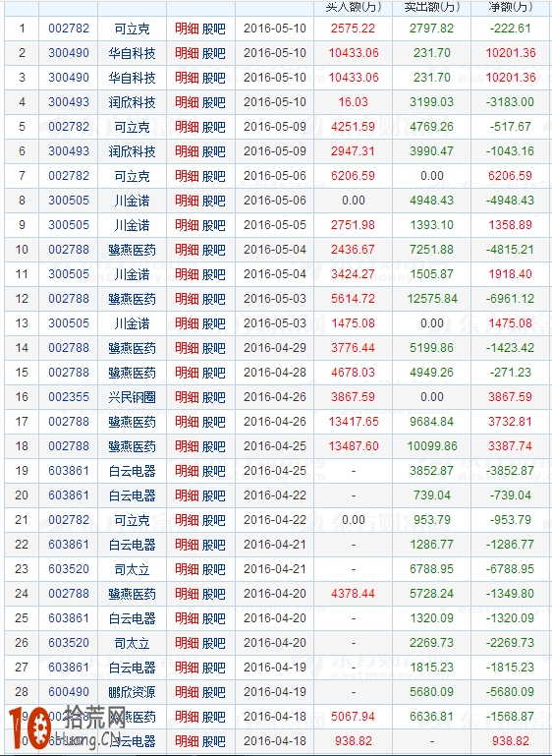Click stock code 300505 in row 9
The height and width of the screenshot is (756, 552).
click(x=69, y=225)
